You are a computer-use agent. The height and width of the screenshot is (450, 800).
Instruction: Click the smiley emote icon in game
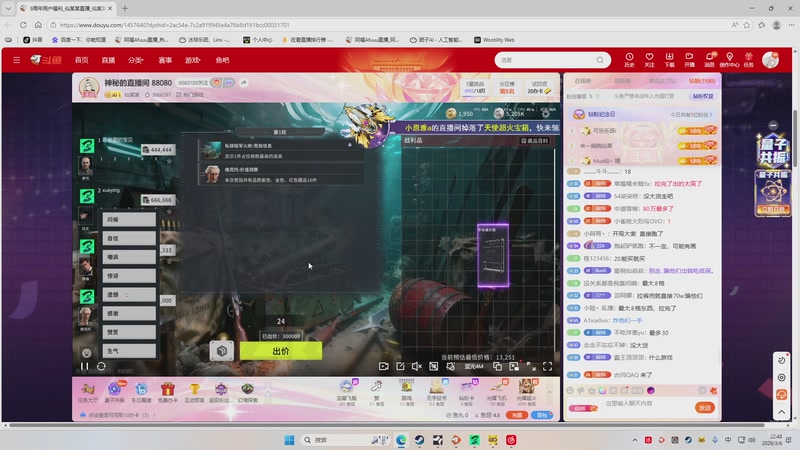pyautogui.click(x=87, y=353)
